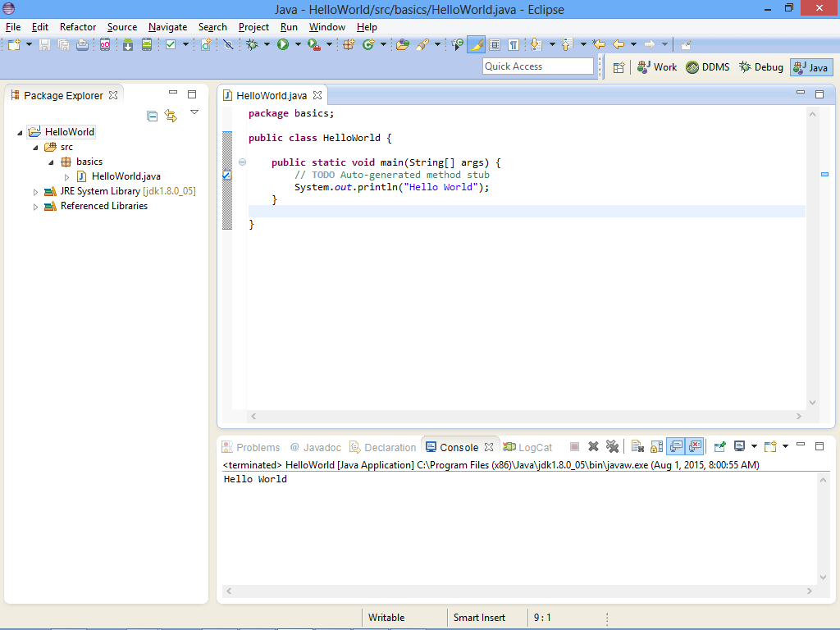Click the Debug bug icon in toolbar
This screenshot has width=840, height=630.
252,45
